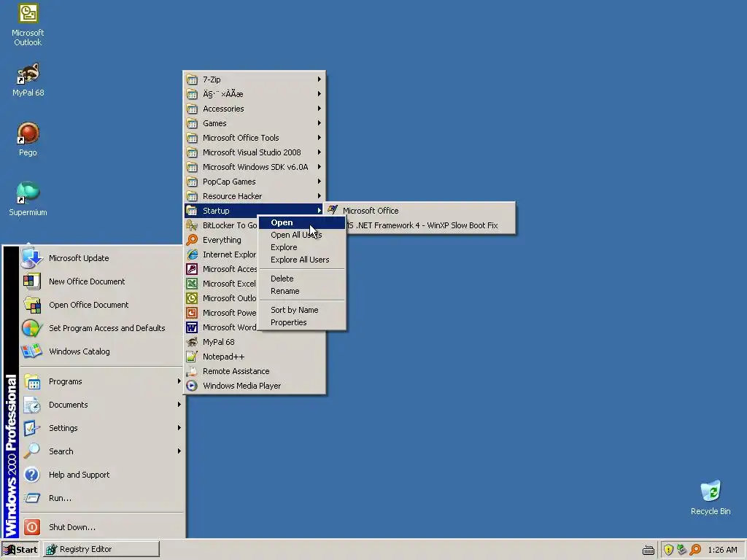Click the Startup folder menu entry

pyautogui.click(x=255, y=211)
